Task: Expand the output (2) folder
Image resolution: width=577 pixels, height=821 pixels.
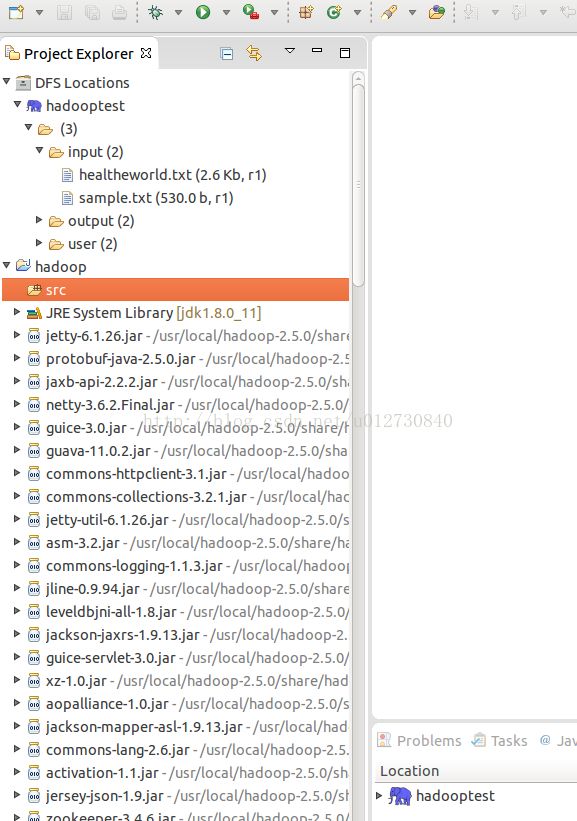Action: [x=39, y=220]
